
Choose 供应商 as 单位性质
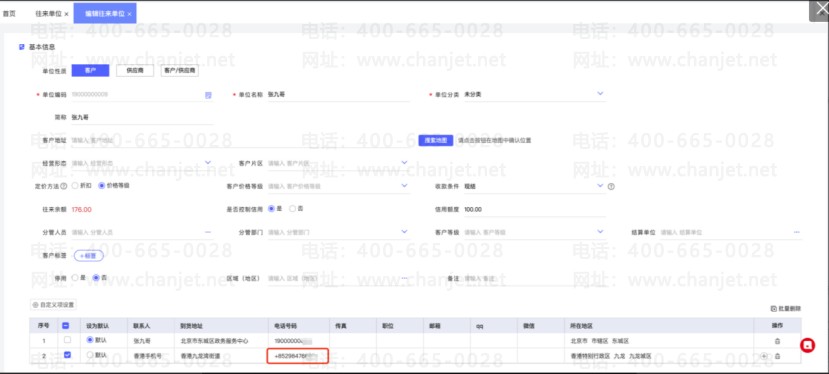pos(135,70)
